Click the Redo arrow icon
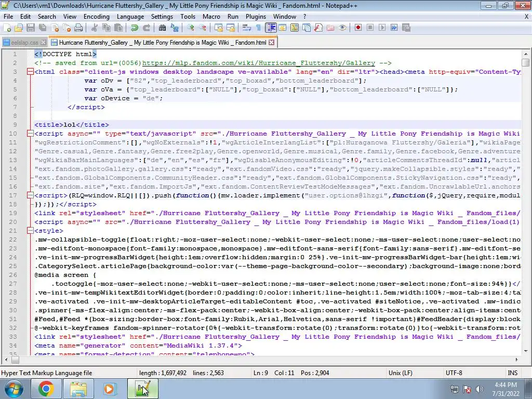 click(146, 28)
